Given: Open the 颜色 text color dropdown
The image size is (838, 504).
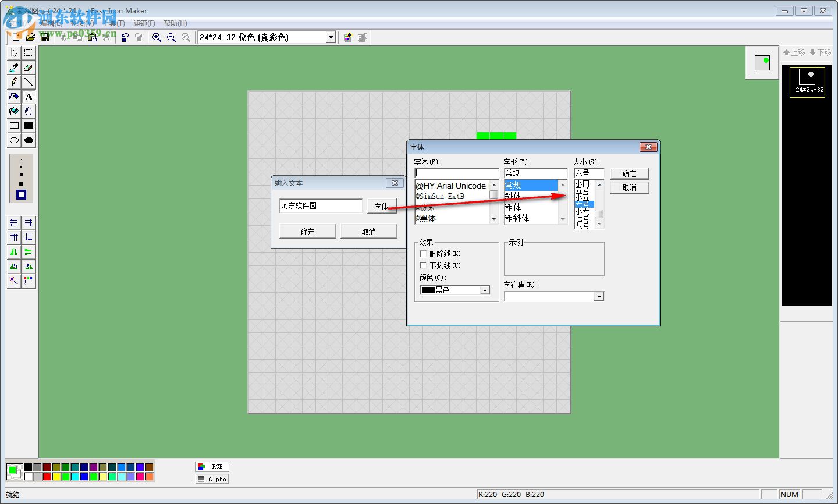Looking at the screenshot, I should pyautogui.click(x=485, y=290).
